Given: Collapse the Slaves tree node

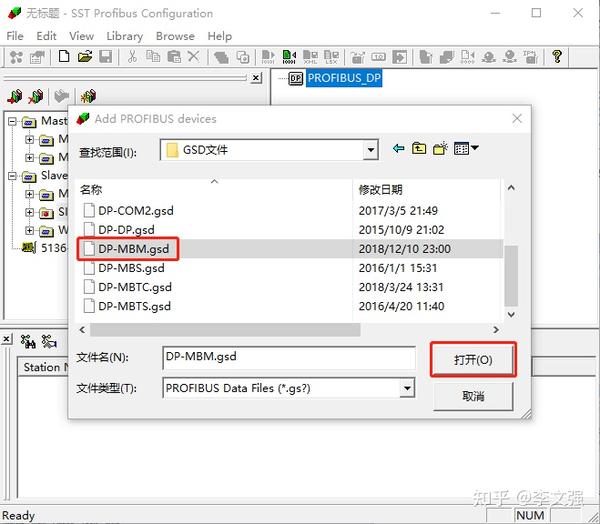Looking at the screenshot, I should pos(13,176).
